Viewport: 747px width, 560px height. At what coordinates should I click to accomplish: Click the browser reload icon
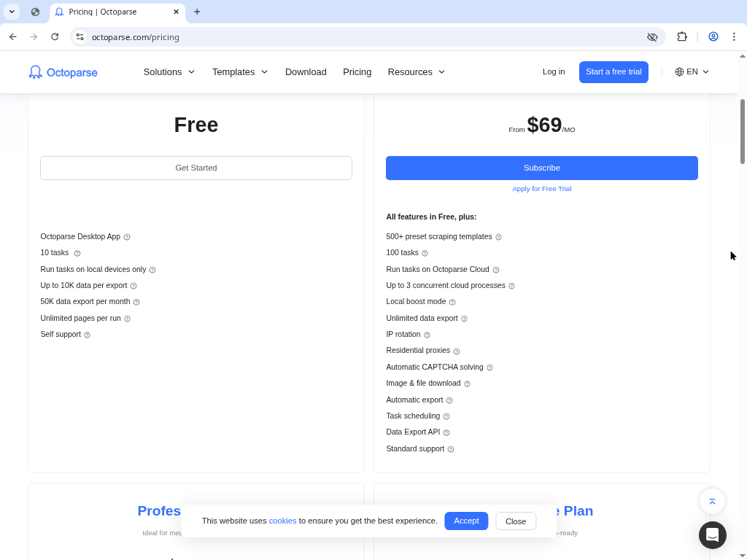point(55,36)
